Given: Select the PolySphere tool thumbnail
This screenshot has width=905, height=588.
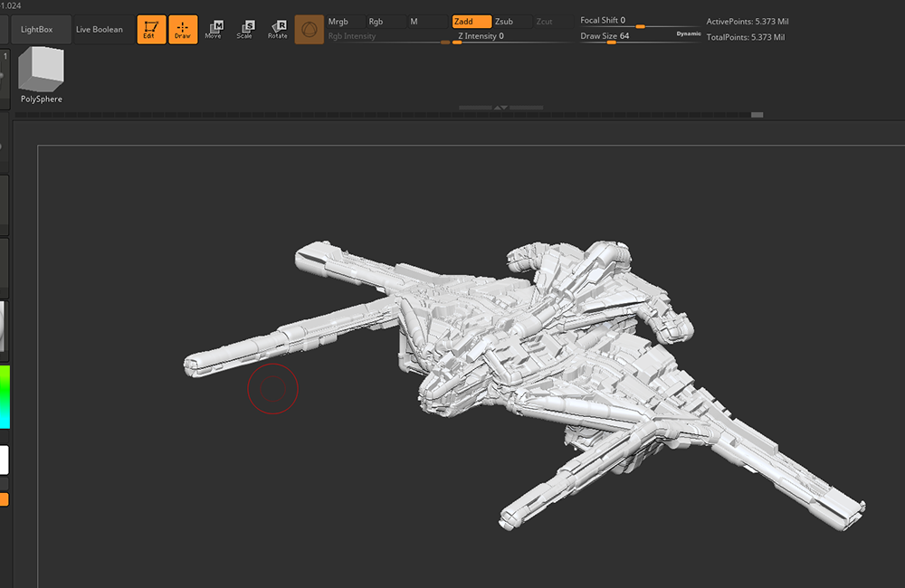Looking at the screenshot, I should click(x=42, y=75).
